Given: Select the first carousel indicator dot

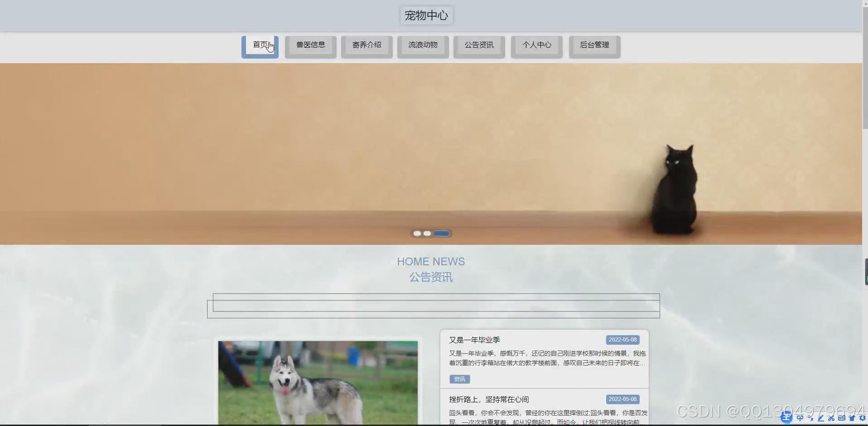Looking at the screenshot, I should click(x=417, y=233).
